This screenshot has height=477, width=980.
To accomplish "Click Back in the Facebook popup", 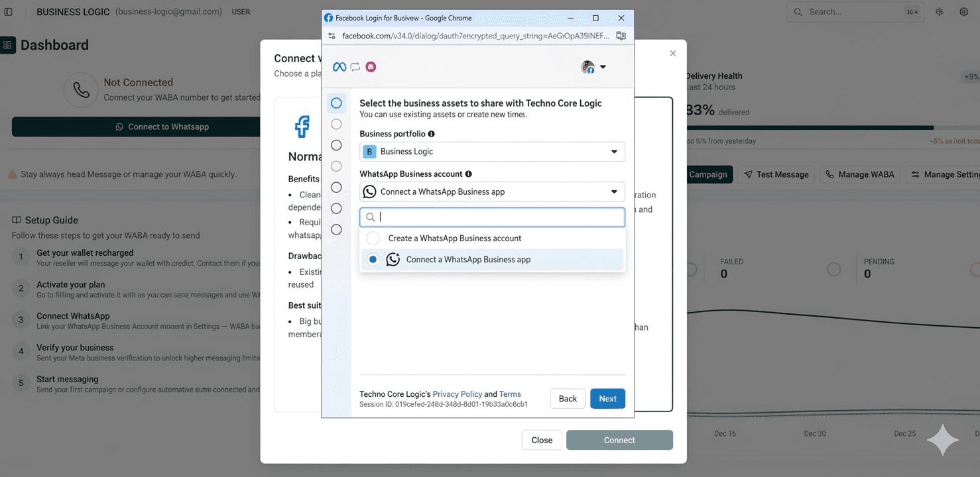I will coord(568,399).
